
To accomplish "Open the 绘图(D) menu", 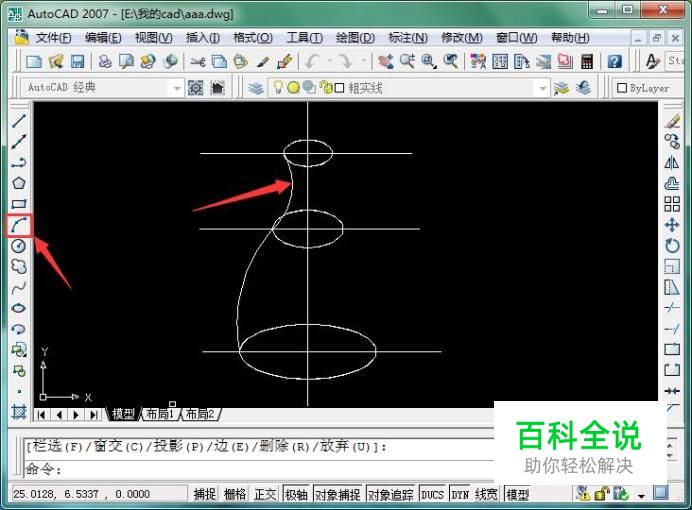I will click(x=355, y=38).
